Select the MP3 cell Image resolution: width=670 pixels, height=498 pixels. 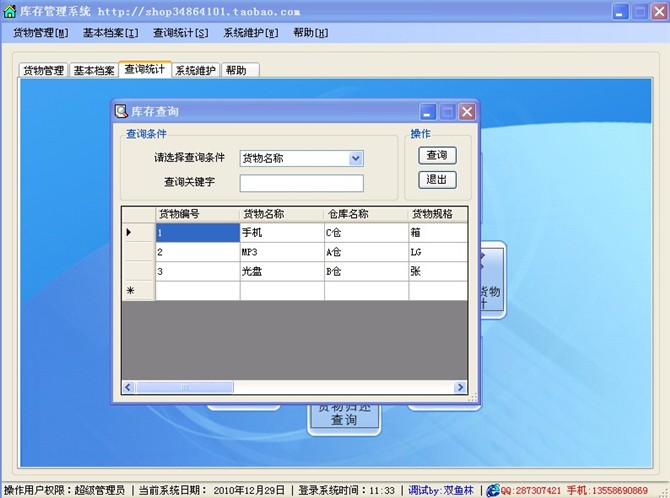[x=282, y=252]
